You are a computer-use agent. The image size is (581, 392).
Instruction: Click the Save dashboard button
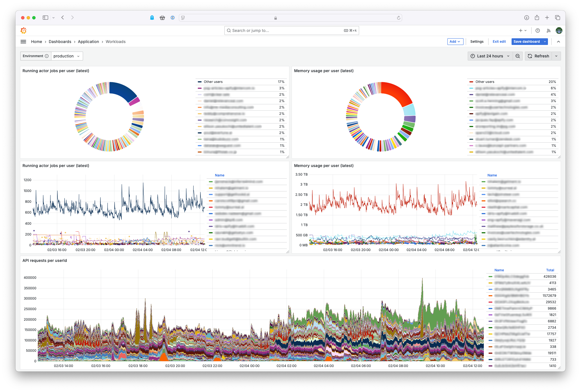pos(527,42)
